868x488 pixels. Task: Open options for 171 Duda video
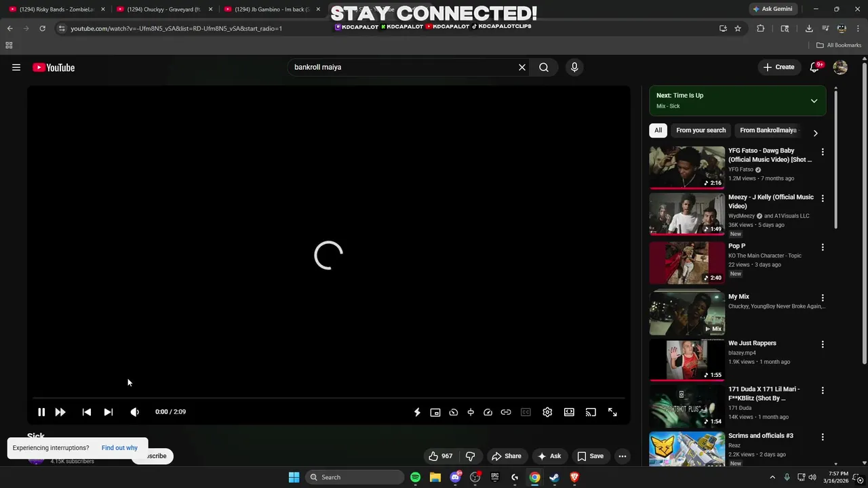(x=823, y=390)
